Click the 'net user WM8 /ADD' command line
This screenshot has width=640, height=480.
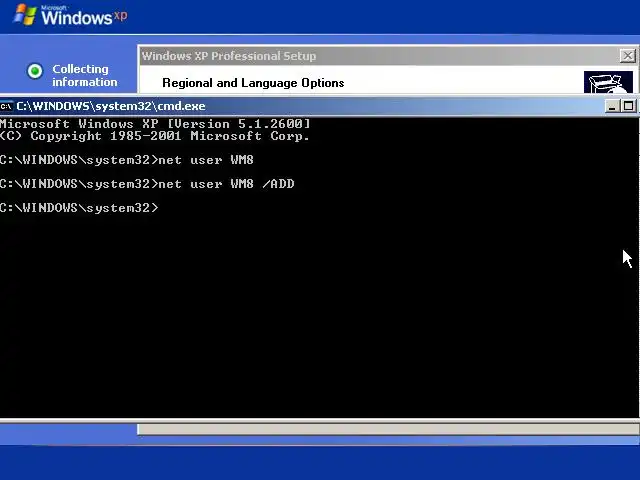[147, 184]
